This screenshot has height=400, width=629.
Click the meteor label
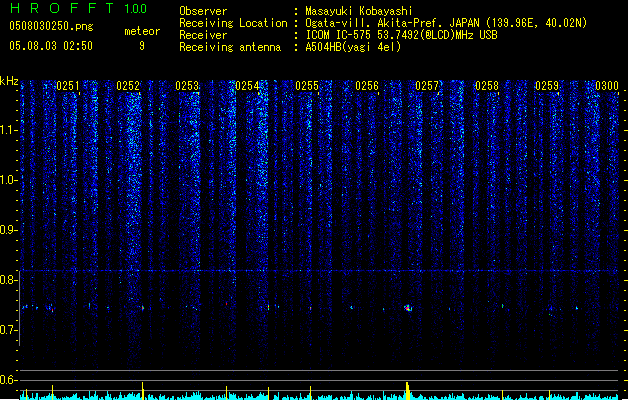click(142, 31)
